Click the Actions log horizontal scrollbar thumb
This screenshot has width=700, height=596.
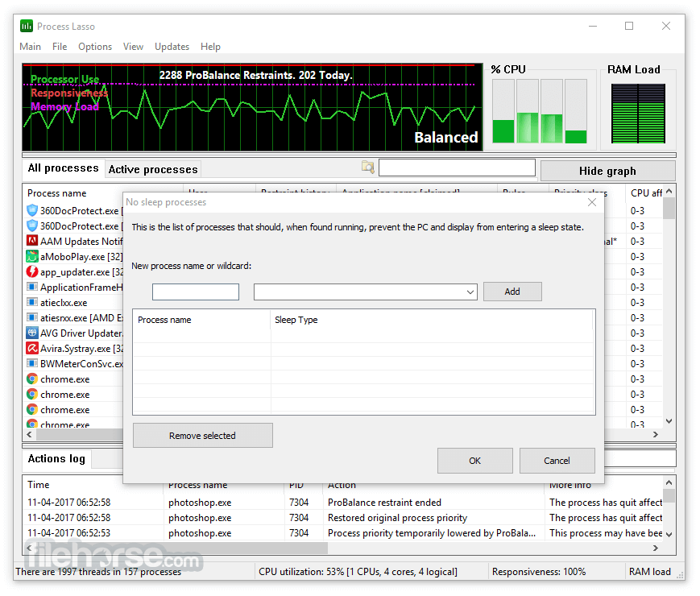pyautogui.click(x=182, y=548)
